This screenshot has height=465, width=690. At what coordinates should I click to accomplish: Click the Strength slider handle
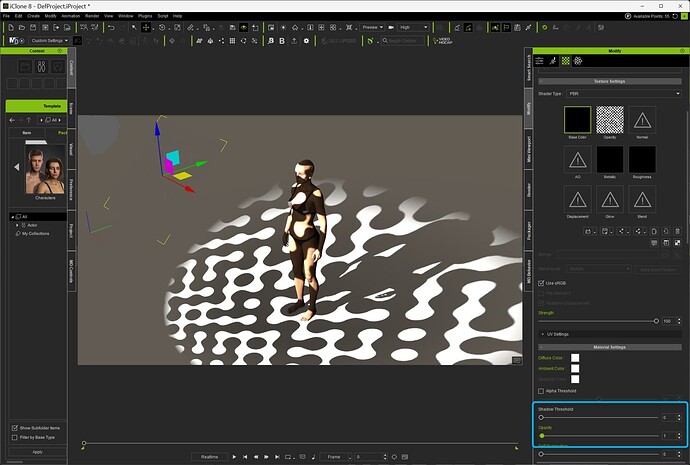656,321
